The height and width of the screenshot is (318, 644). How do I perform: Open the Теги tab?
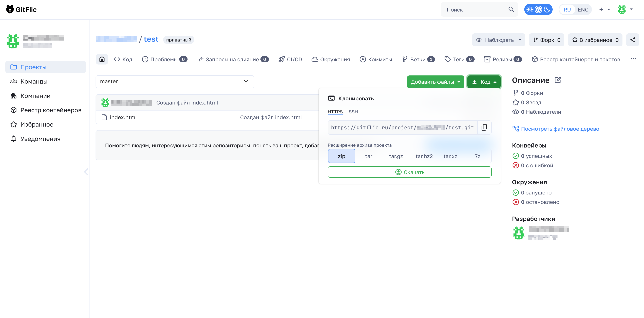(x=459, y=59)
